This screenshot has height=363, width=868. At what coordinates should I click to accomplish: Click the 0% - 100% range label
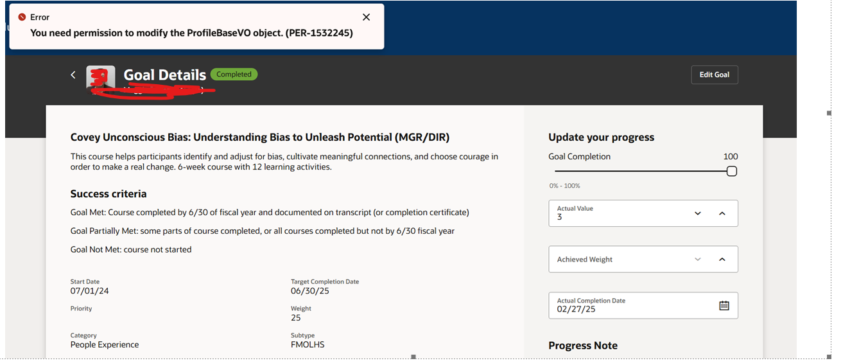(x=565, y=186)
